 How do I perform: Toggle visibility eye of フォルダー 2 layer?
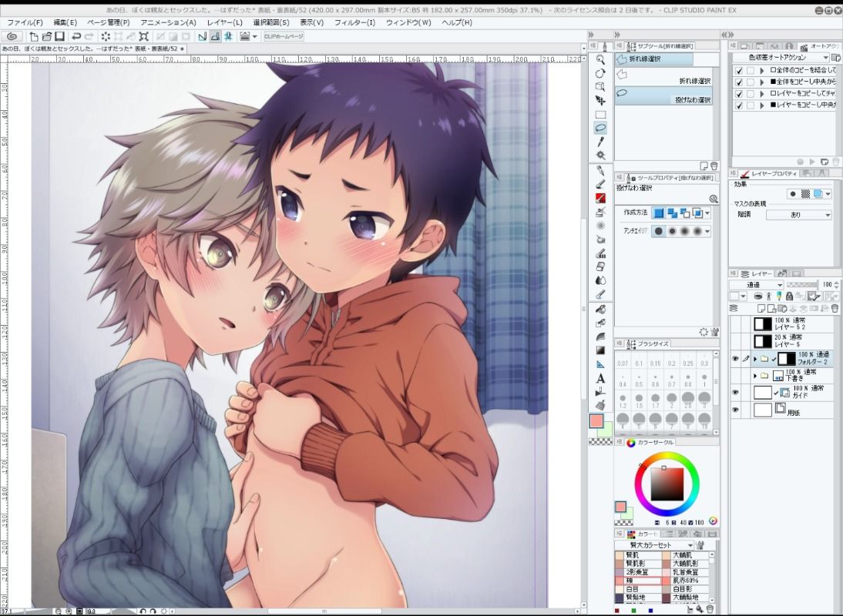click(735, 359)
